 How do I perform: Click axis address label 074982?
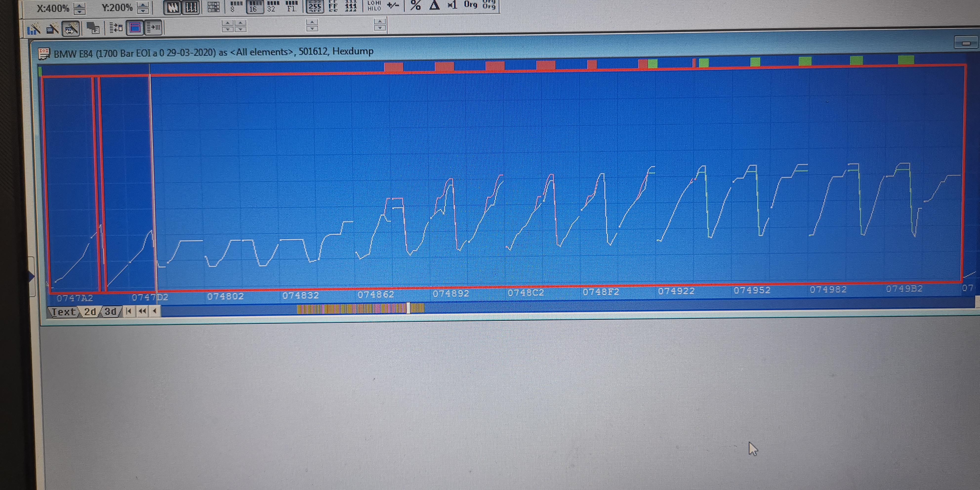coord(828,289)
